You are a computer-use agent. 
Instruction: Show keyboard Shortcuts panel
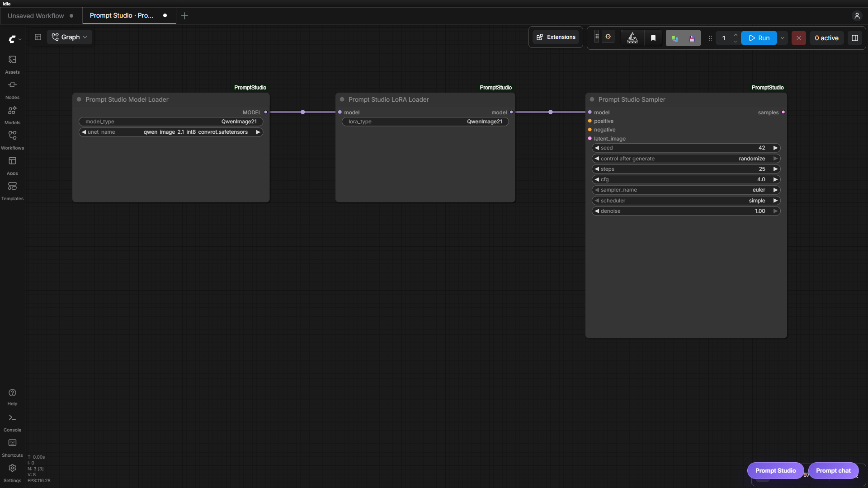pos(12,448)
